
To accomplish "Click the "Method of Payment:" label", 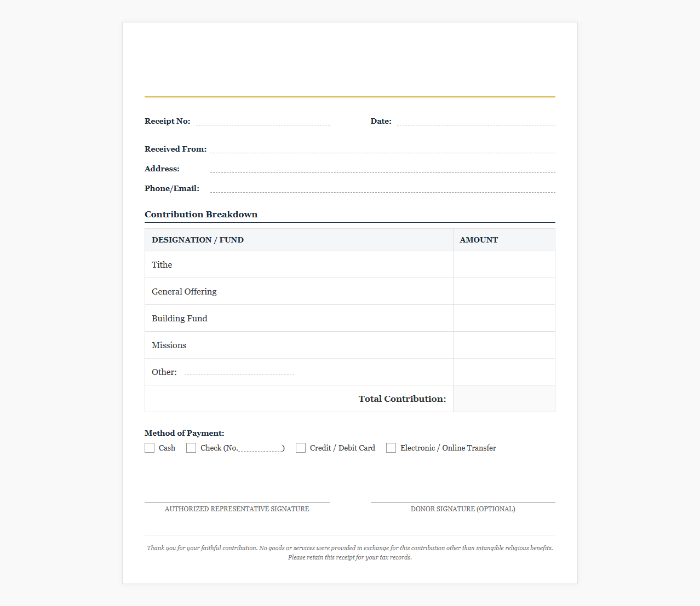I will point(185,433).
